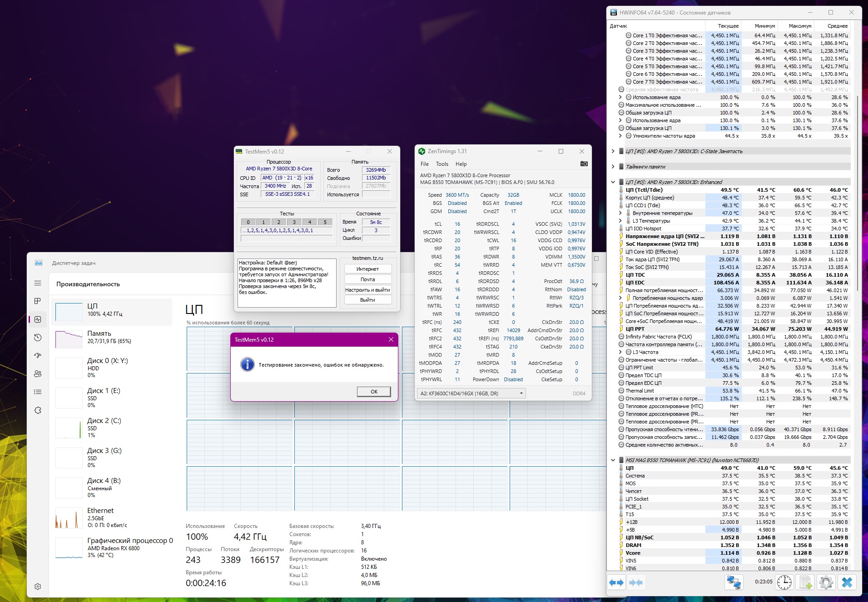The height and width of the screenshot is (602, 868).
Task: Expand L3 Температуры row in HWiNFO
Action: point(620,221)
